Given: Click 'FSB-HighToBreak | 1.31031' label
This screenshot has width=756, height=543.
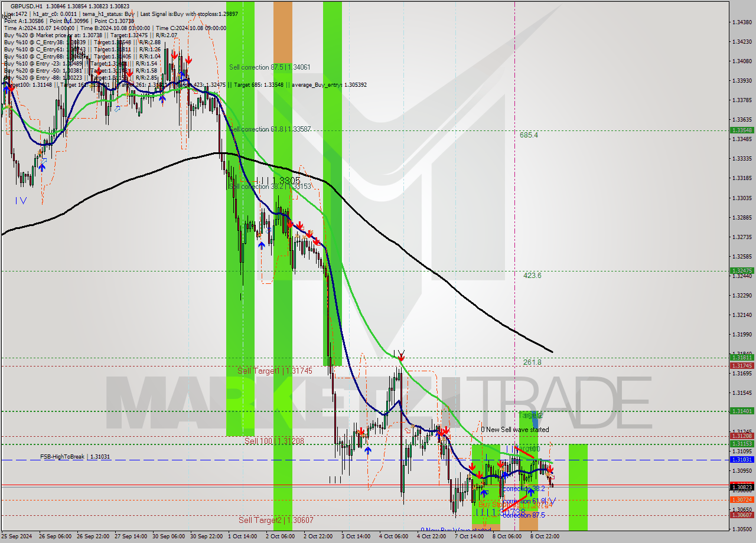Looking at the screenshot, I should pos(75,457).
